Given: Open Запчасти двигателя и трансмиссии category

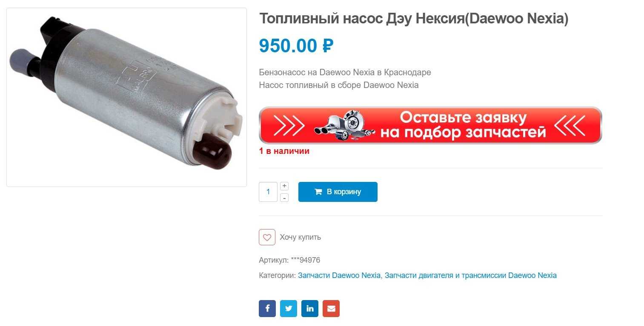Looking at the screenshot, I should coord(471,275).
